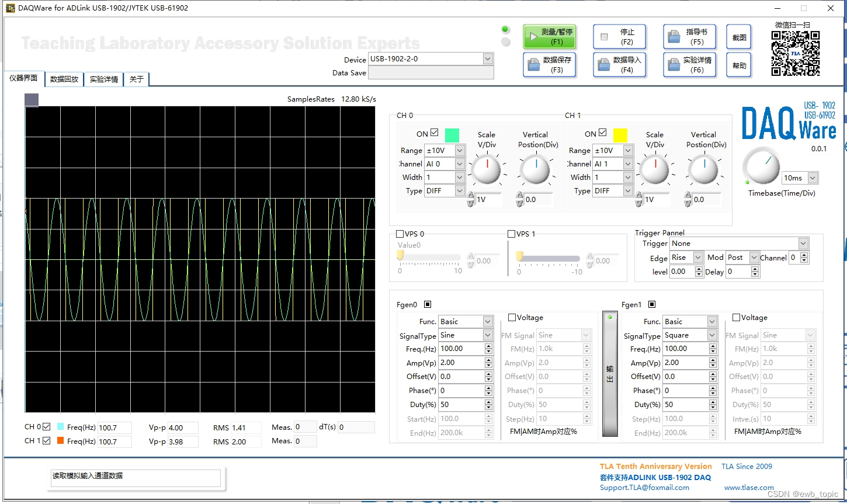Image resolution: width=847 pixels, height=504 pixels.
Task: Click the CH 1 Scale V/Div knob
Action: [x=654, y=170]
